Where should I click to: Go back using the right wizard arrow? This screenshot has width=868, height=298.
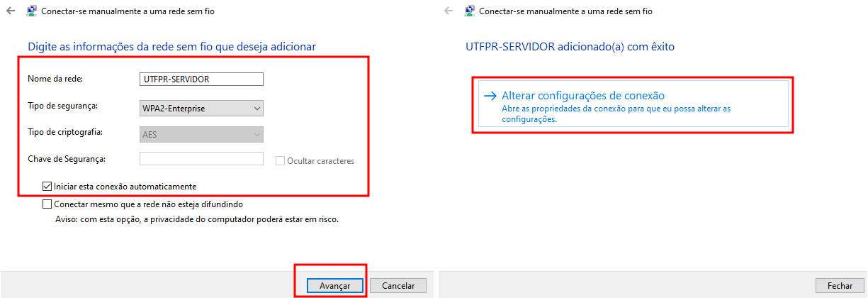coord(448,11)
